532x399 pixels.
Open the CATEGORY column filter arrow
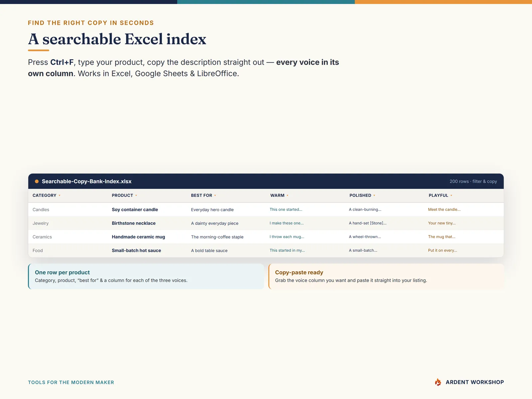point(60,196)
